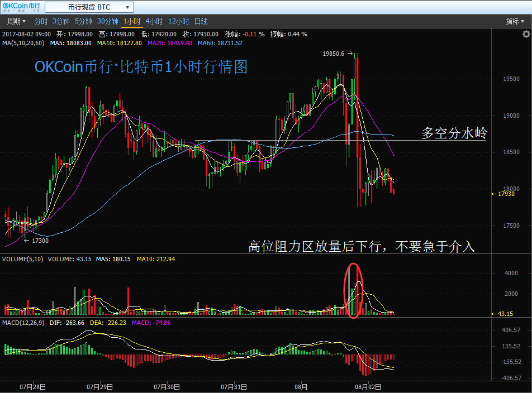Click the MA(5,10,20,60) indicator label
The width and height of the screenshot is (532, 393).
click(x=23, y=43)
